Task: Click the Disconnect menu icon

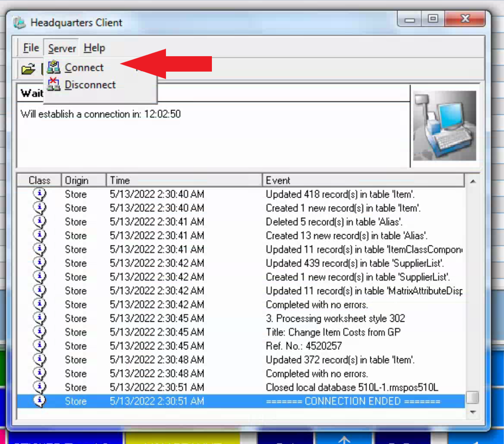Action: coord(53,84)
